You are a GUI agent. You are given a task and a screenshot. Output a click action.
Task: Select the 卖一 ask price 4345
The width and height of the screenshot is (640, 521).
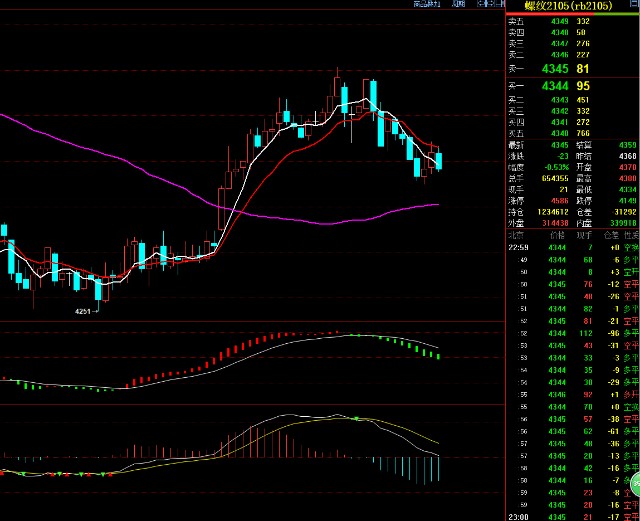click(x=554, y=69)
